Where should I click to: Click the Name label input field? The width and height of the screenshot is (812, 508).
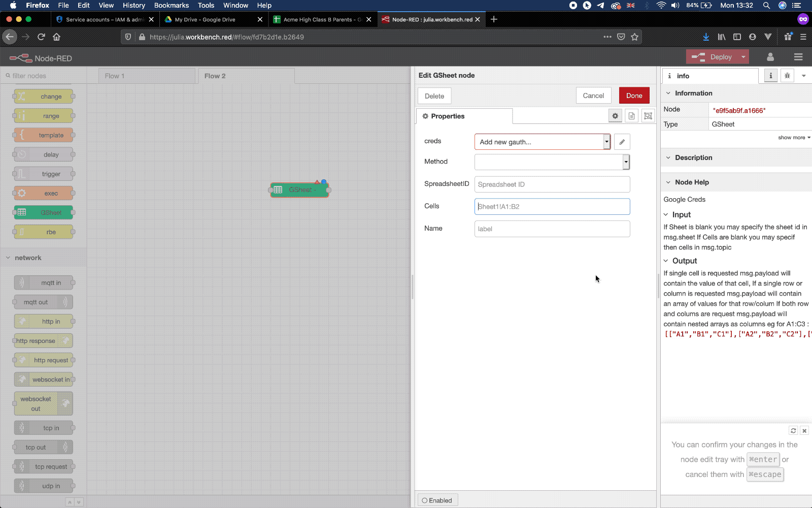coord(552,229)
